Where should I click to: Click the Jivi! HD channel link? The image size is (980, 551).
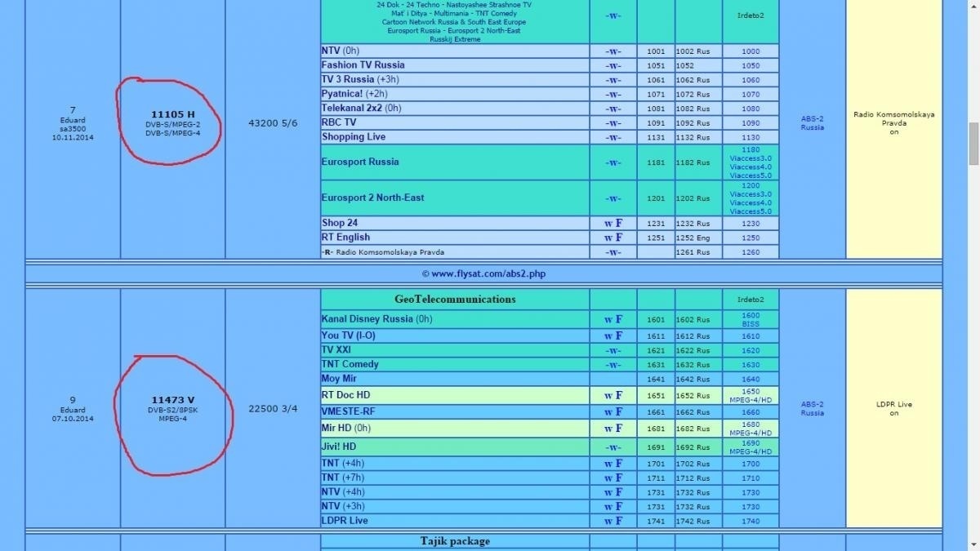pyautogui.click(x=339, y=447)
